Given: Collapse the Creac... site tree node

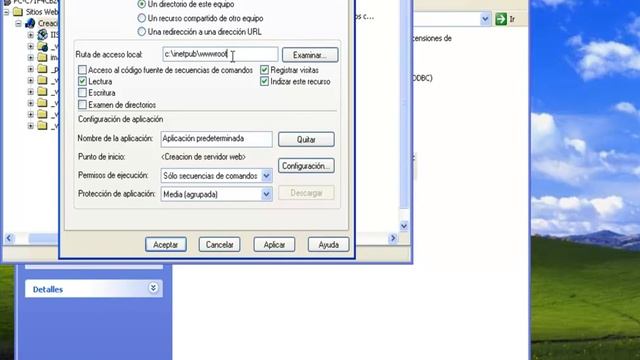Looking at the screenshot, I should pyautogui.click(x=19, y=24).
